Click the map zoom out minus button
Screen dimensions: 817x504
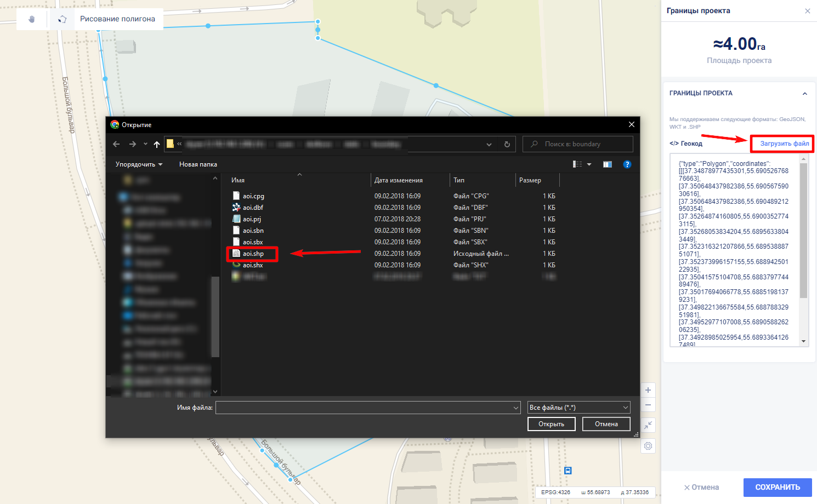pos(648,405)
